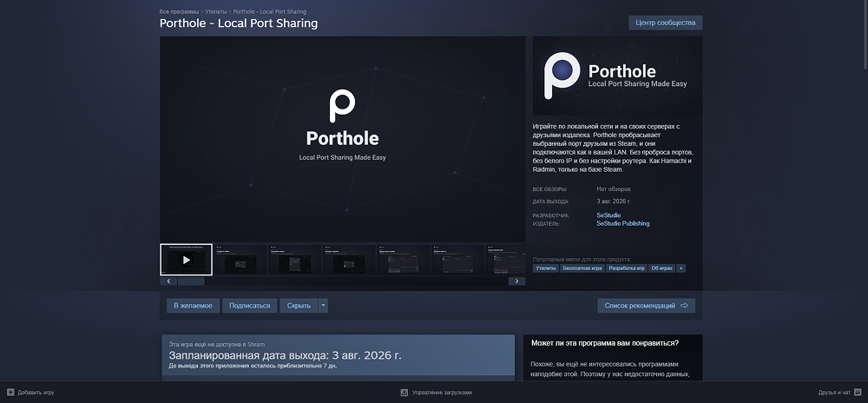Open the Утилиты breadcrumb link
Screen dimensions: 868x403
pyautogui.click(x=216, y=11)
